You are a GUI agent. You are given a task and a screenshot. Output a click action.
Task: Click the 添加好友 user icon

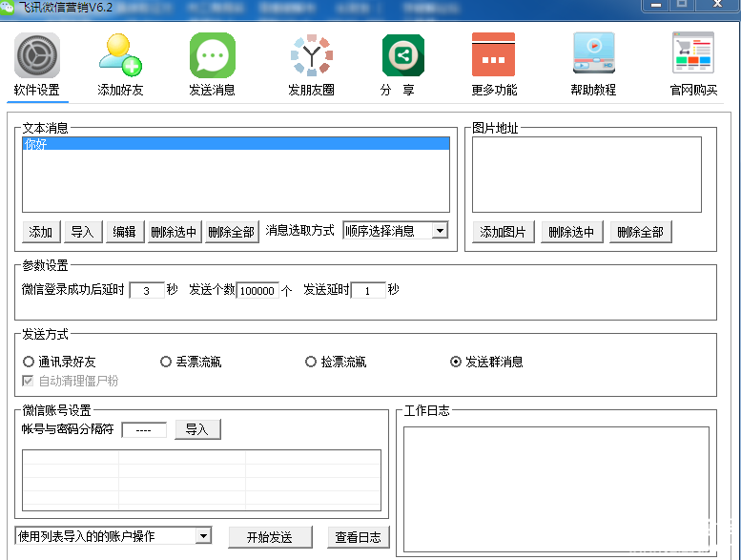pos(120,55)
